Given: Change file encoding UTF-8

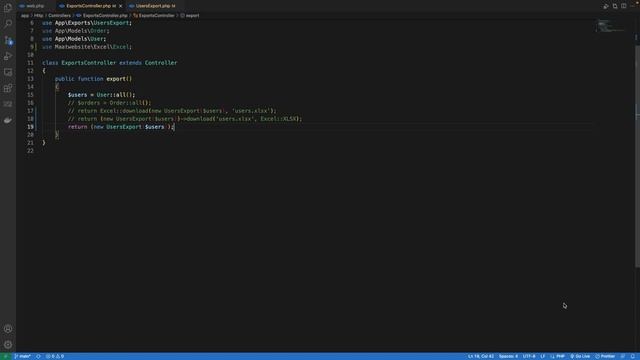Looking at the screenshot, I should 529,356.
